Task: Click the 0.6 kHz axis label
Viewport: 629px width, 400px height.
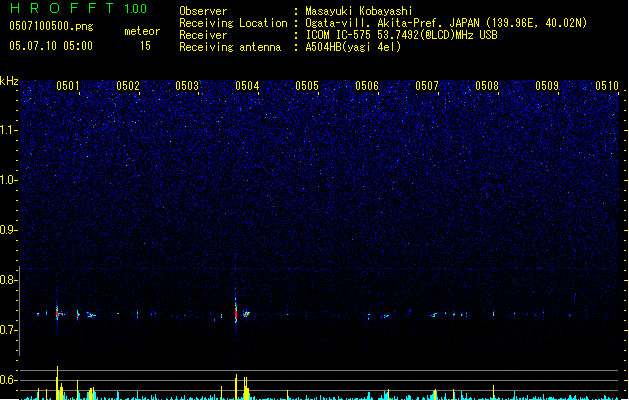Action: (8, 380)
